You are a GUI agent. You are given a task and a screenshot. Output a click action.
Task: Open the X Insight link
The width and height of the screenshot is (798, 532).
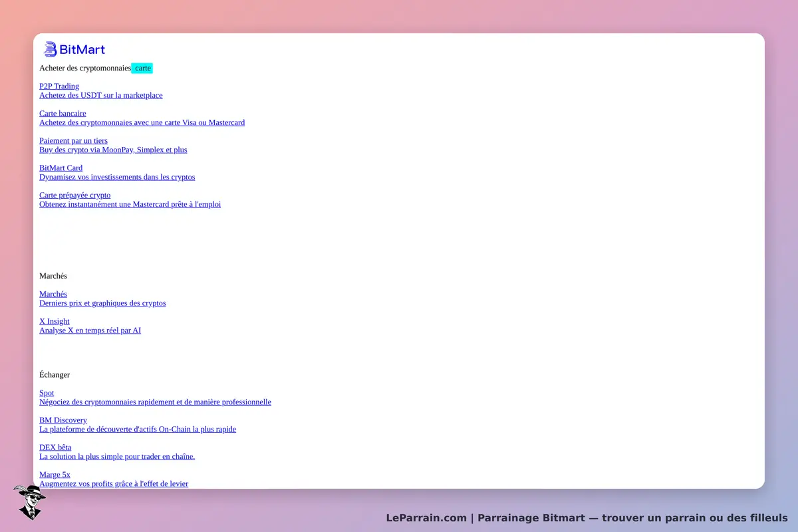(x=55, y=322)
